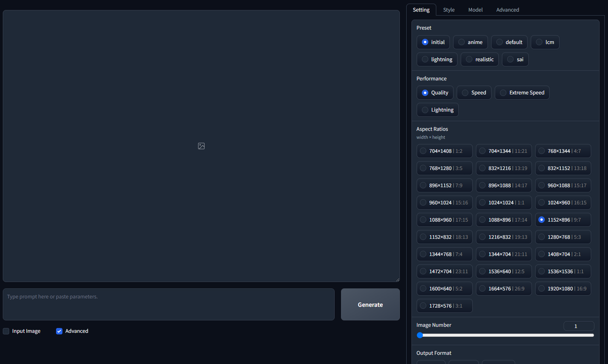Select aspect ratio 1344×704 21:11
This screenshot has height=364, width=608.
tap(504, 254)
